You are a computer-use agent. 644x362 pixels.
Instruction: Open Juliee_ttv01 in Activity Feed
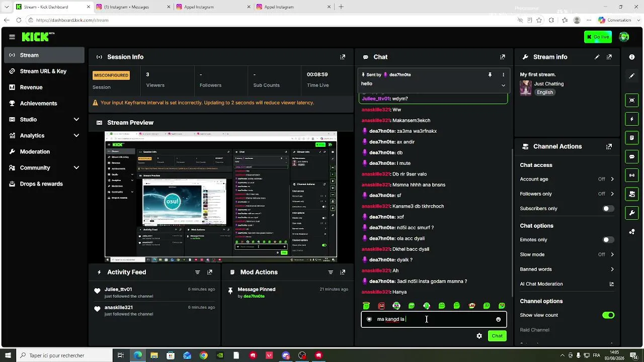tap(118, 290)
